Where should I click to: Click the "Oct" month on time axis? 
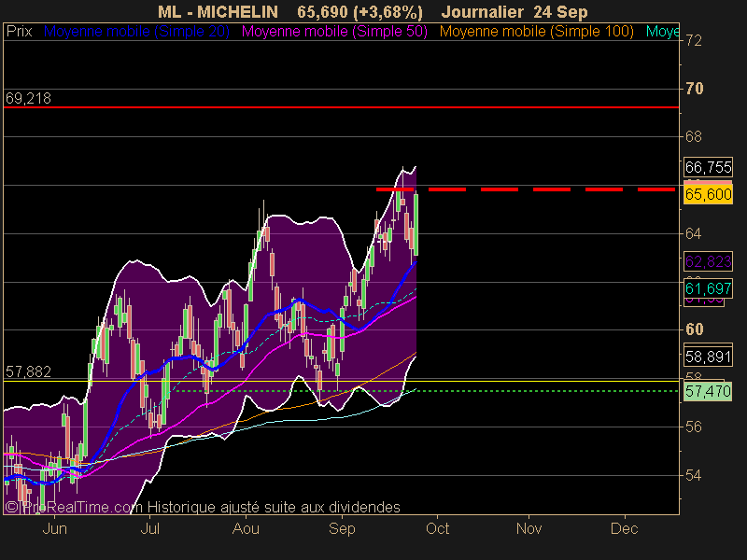coord(437,529)
